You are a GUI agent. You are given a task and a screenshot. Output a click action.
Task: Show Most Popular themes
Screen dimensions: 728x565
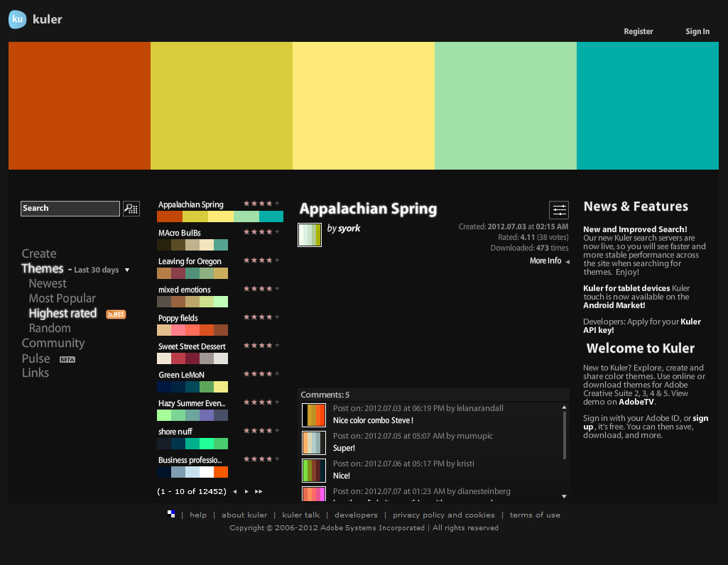tap(63, 298)
